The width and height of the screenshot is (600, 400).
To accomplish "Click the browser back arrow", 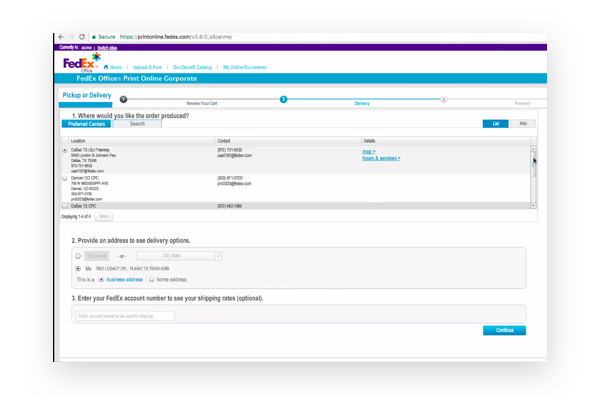I will [61, 37].
